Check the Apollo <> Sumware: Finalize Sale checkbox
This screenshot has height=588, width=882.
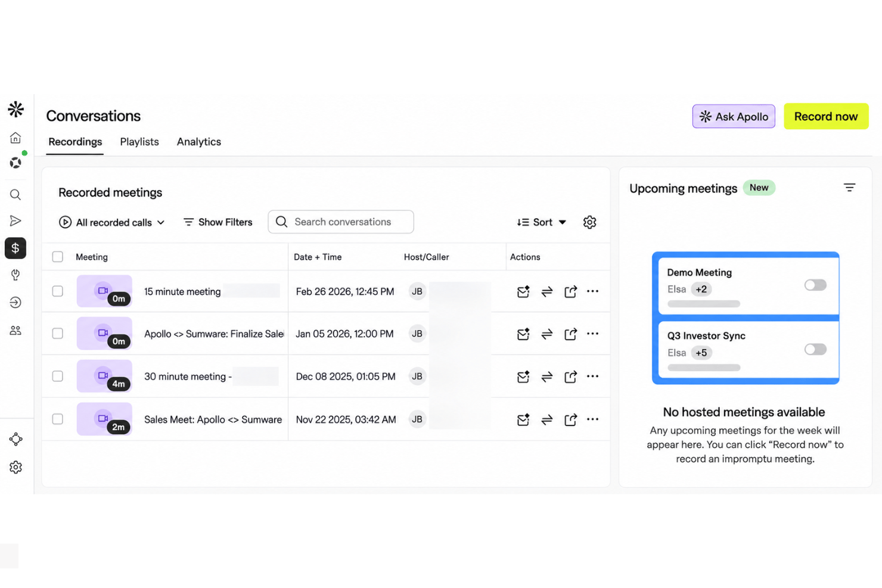click(57, 334)
